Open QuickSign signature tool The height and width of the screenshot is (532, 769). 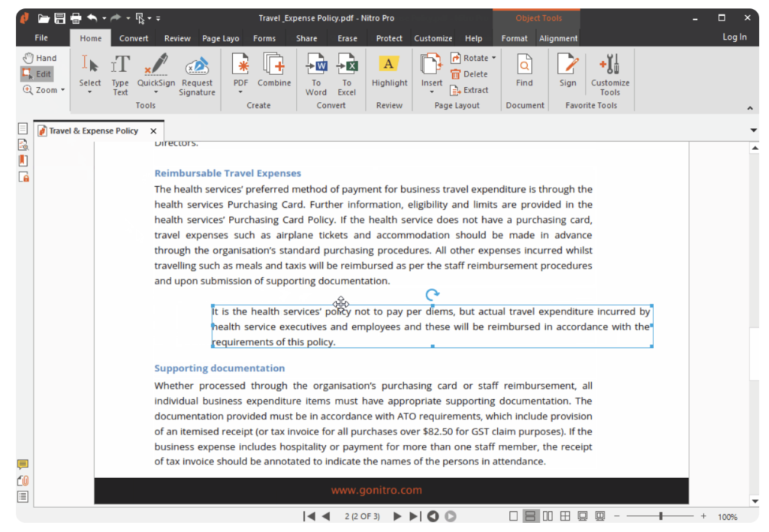pyautogui.click(x=156, y=70)
